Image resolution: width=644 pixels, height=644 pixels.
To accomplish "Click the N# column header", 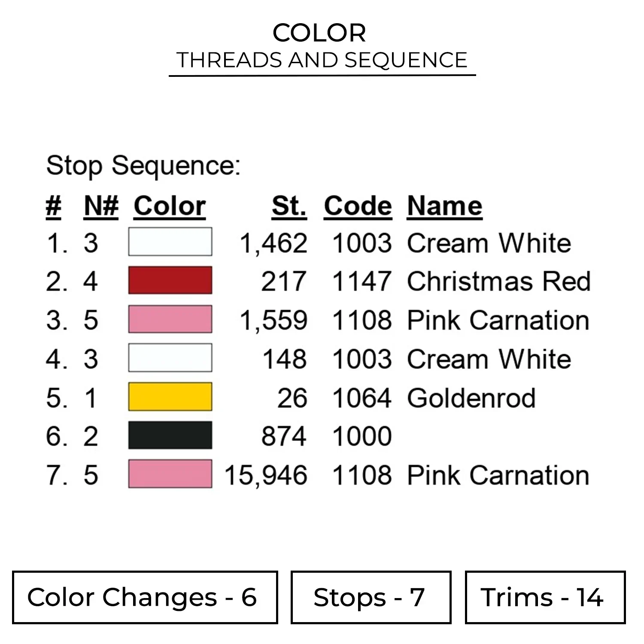I will tap(101, 207).
